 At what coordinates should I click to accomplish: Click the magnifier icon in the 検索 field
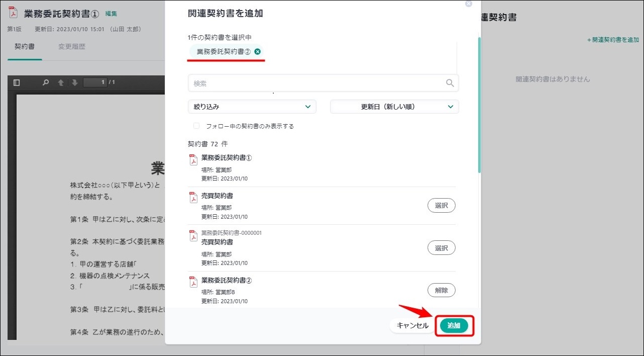click(x=450, y=82)
